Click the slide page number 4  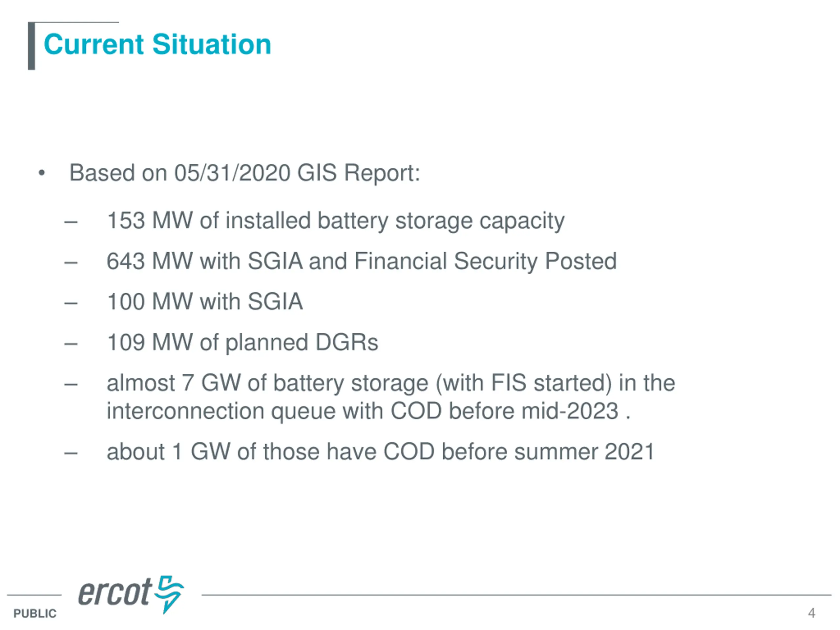pos(811,613)
